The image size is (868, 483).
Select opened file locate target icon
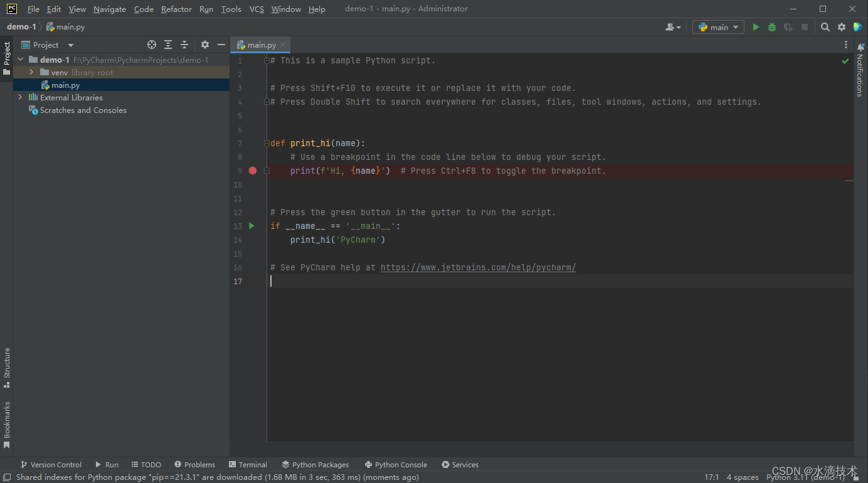coord(152,45)
